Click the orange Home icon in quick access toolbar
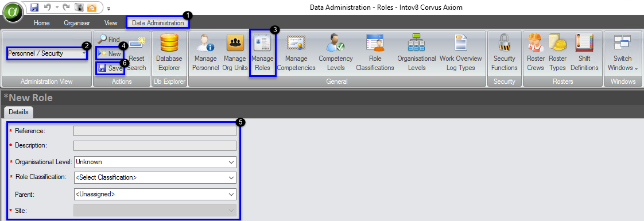 pyautogui.click(x=92, y=7)
